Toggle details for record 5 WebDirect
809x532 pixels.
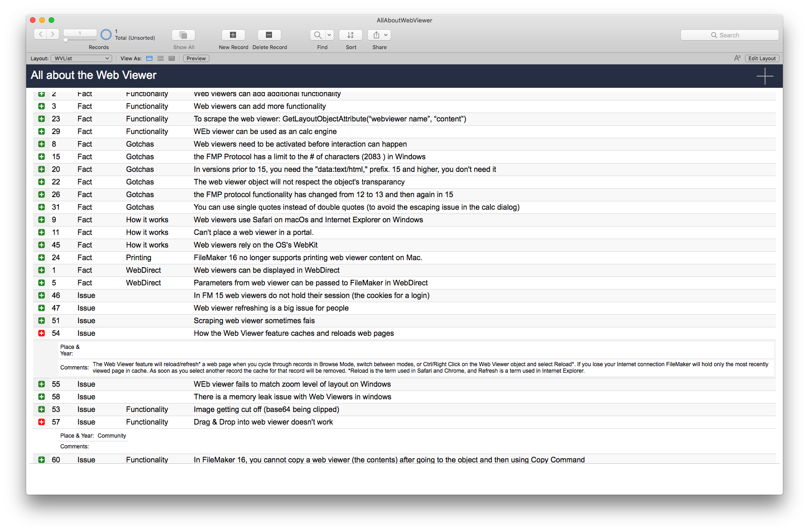[42, 283]
